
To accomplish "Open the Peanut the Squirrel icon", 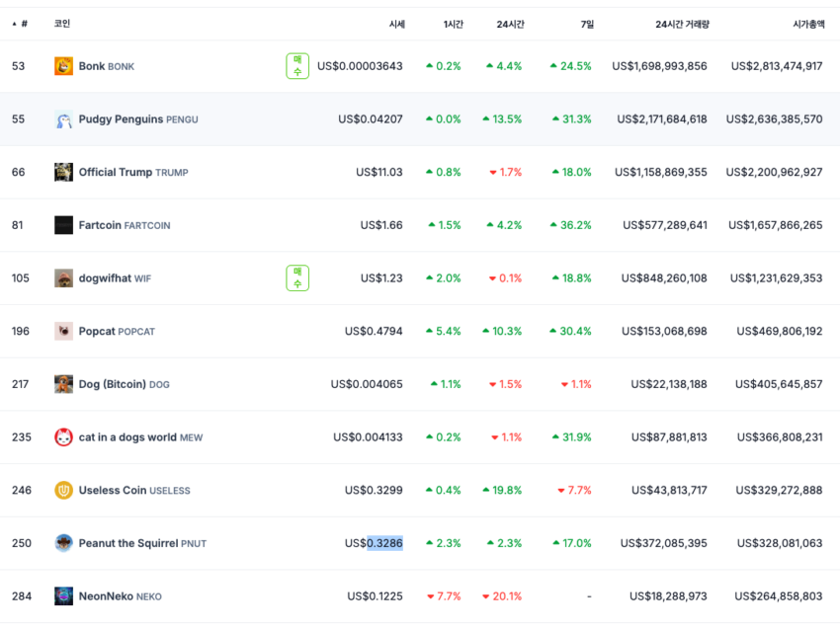I will (x=63, y=543).
